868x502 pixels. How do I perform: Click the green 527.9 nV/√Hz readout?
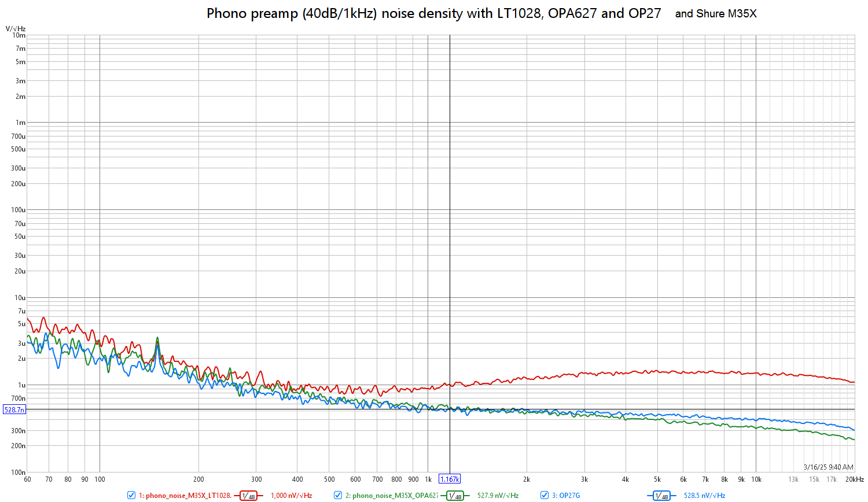tap(498, 496)
